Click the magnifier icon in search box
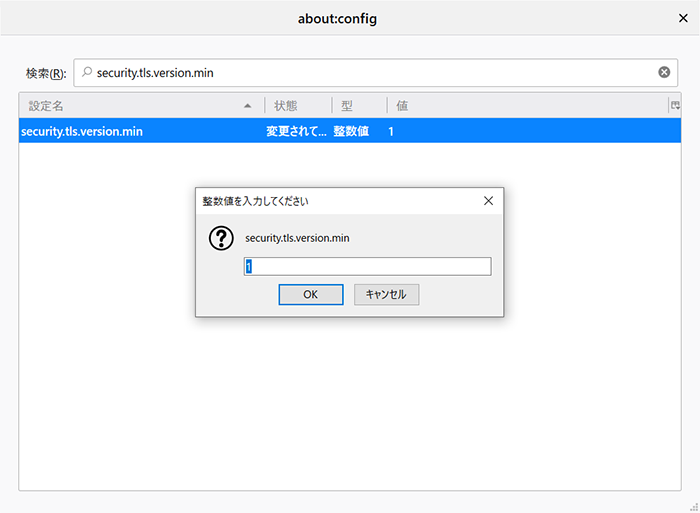The height and width of the screenshot is (513, 700). (87, 73)
